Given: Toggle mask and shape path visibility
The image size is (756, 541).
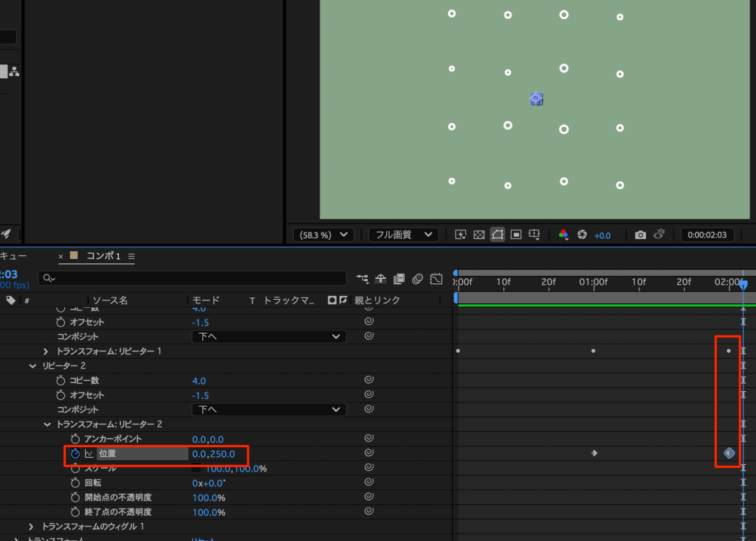Looking at the screenshot, I should (x=498, y=235).
